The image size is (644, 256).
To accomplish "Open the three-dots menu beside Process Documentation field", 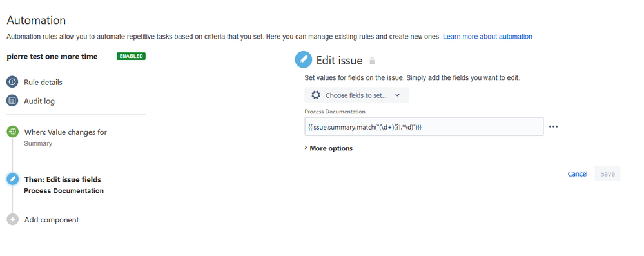I will pyautogui.click(x=554, y=126).
